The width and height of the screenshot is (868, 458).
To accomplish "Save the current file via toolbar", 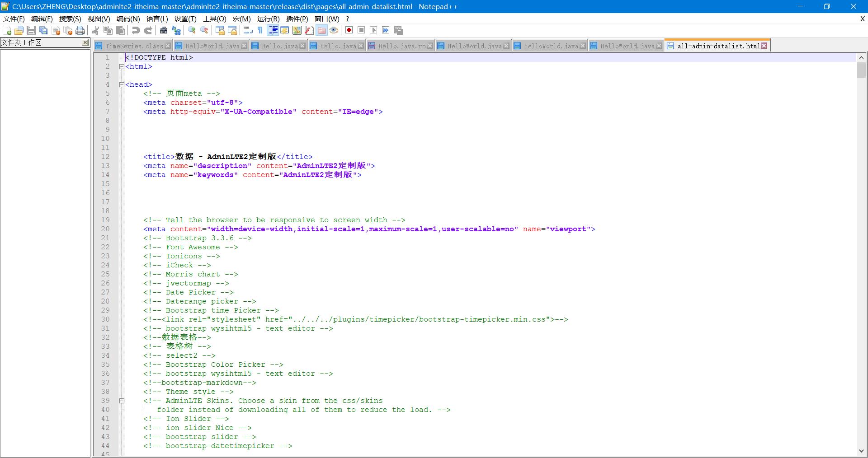I will [31, 30].
